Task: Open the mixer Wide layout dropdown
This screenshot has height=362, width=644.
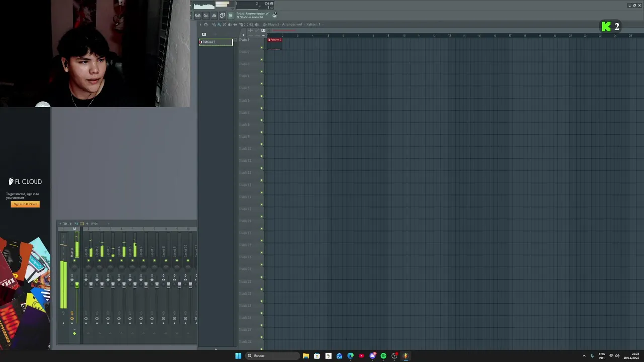Action: click(100, 223)
